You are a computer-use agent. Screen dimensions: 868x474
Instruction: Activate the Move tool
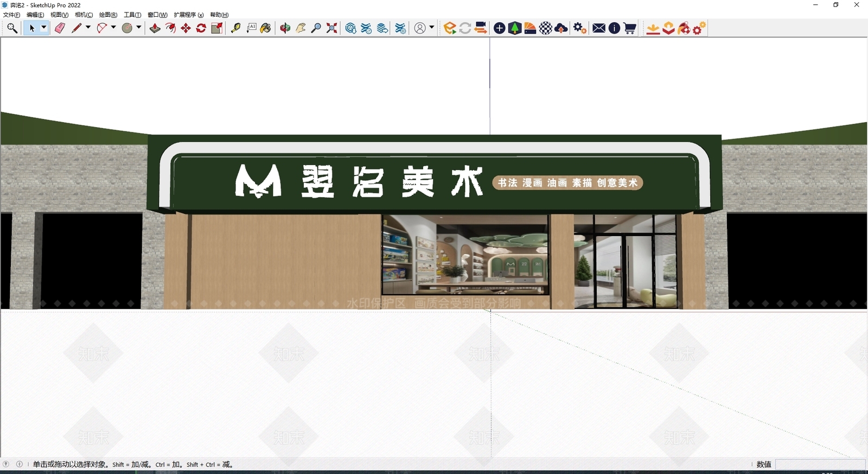186,28
